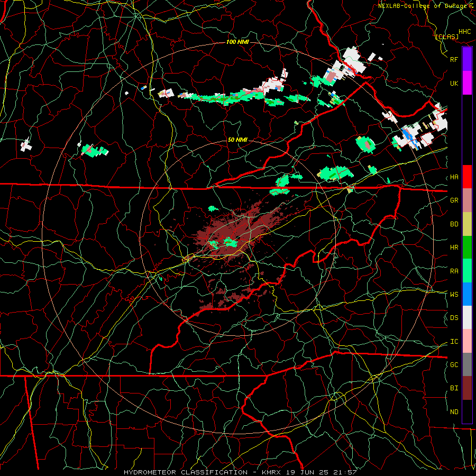Click the BD legend label
Image resolution: width=476 pixels, height=476 pixels.
tap(454, 224)
